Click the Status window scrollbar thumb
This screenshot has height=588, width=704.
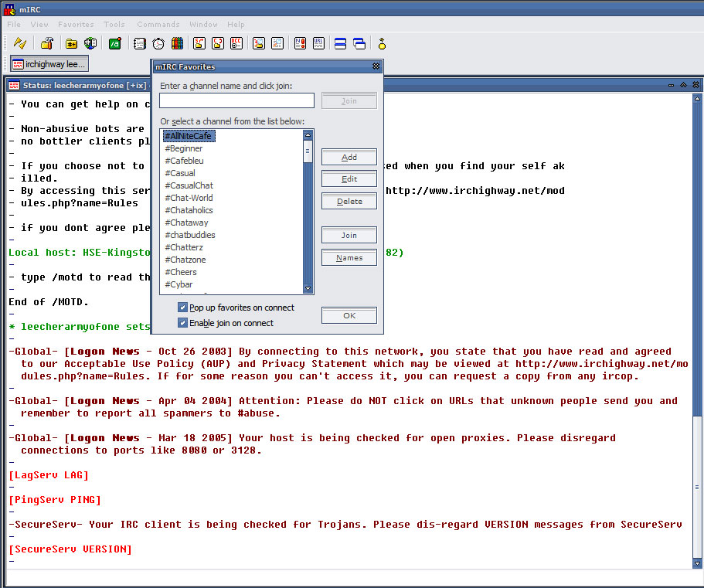point(697,487)
